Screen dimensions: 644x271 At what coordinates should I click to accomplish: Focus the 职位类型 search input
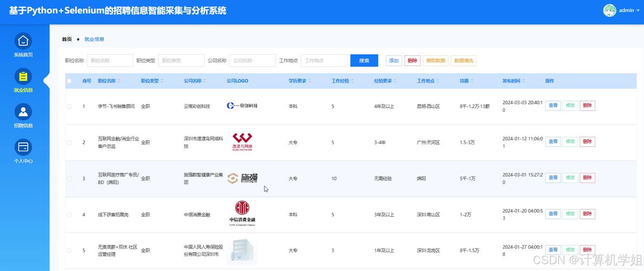[x=181, y=60]
